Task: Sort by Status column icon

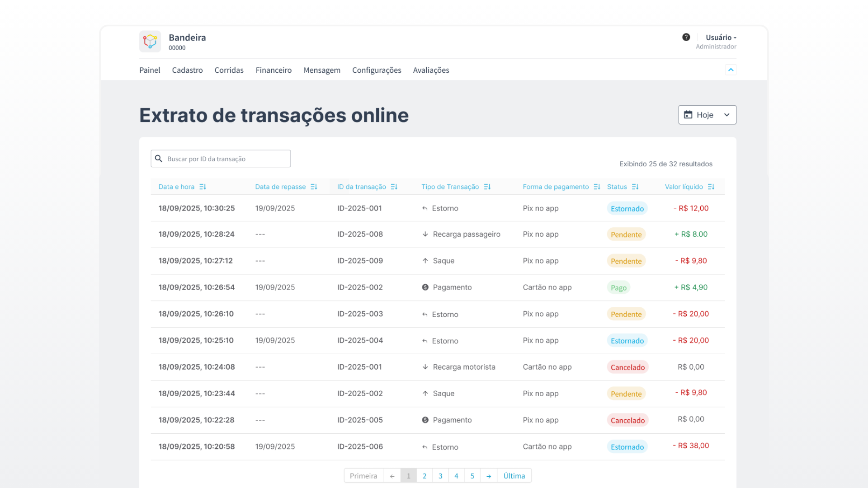Action: [x=635, y=187]
